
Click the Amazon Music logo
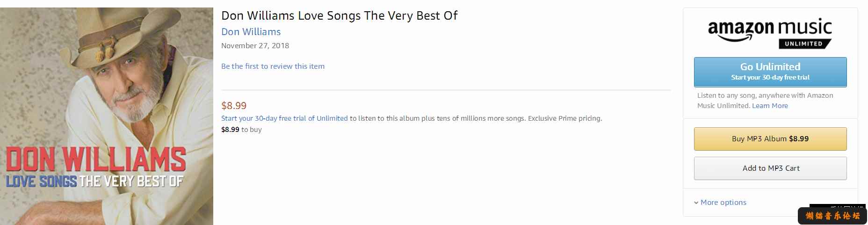[x=770, y=34]
